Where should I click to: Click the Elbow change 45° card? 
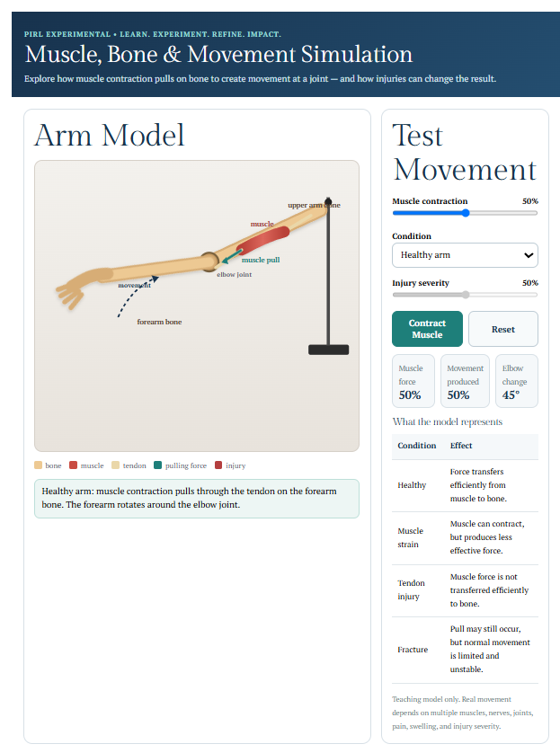[517, 381]
